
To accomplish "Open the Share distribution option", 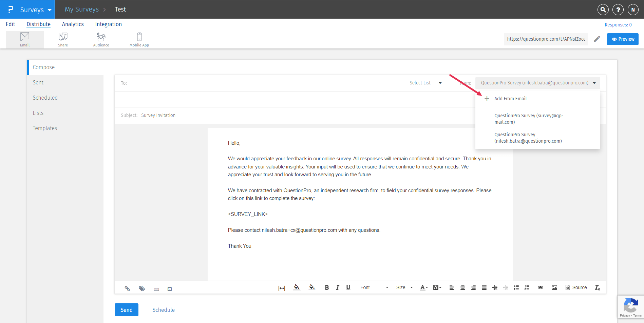I will pyautogui.click(x=63, y=40).
